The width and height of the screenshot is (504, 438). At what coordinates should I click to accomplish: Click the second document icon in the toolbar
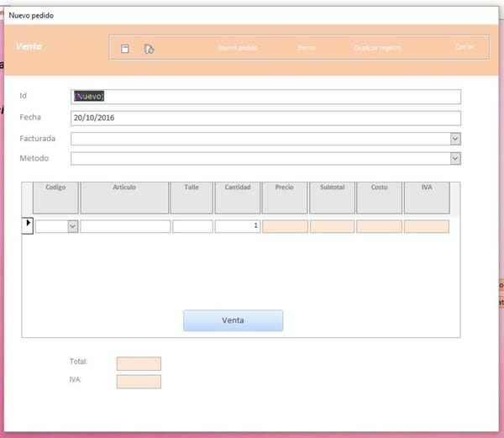click(x=149, y=49)
